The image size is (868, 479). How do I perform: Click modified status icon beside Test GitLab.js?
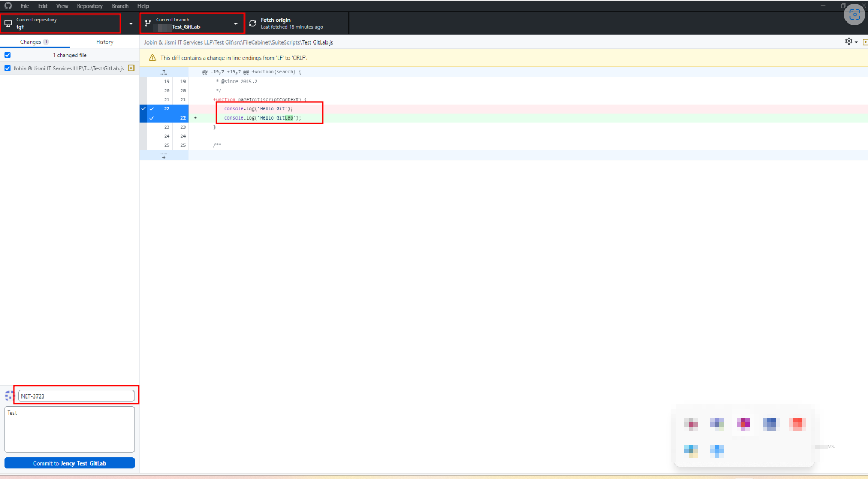coord(131,68)
